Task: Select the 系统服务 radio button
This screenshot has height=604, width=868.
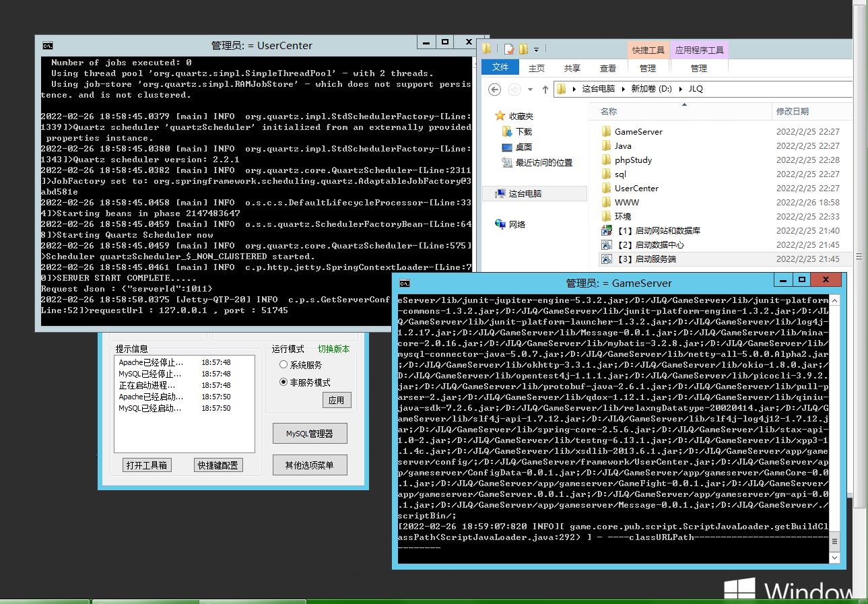Action: (283, 364)
